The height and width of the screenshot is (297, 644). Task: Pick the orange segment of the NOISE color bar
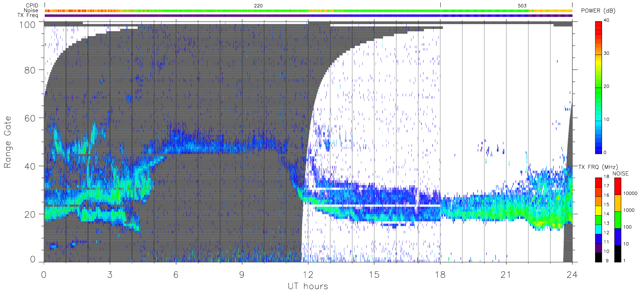point(618,203)
